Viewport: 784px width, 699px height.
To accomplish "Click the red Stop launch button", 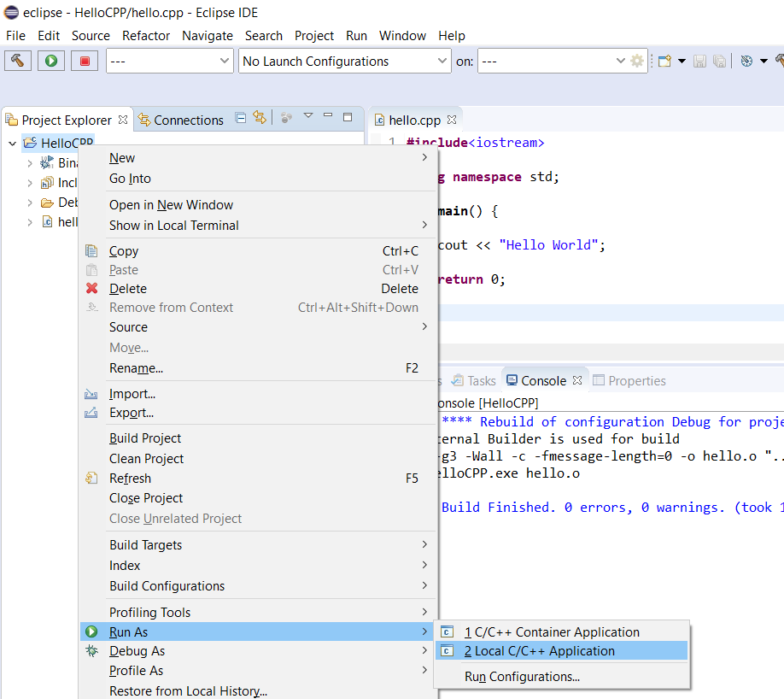I will [x=85, y=61].
